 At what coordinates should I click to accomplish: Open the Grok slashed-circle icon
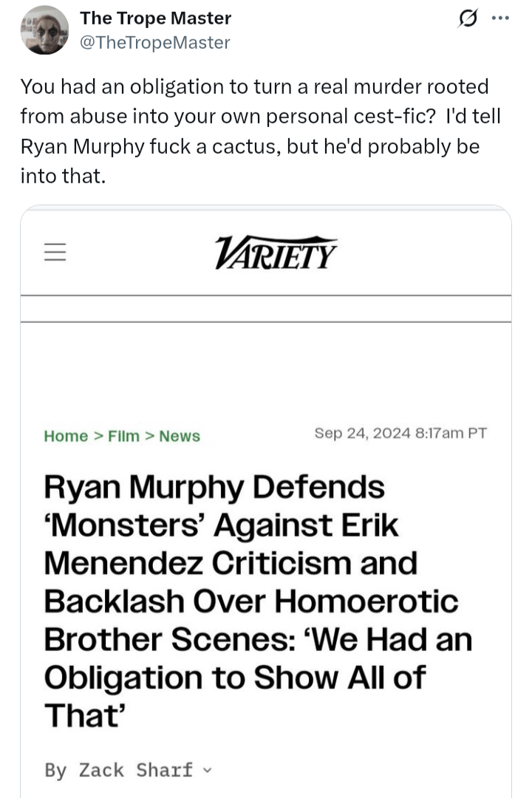(467, 21)
